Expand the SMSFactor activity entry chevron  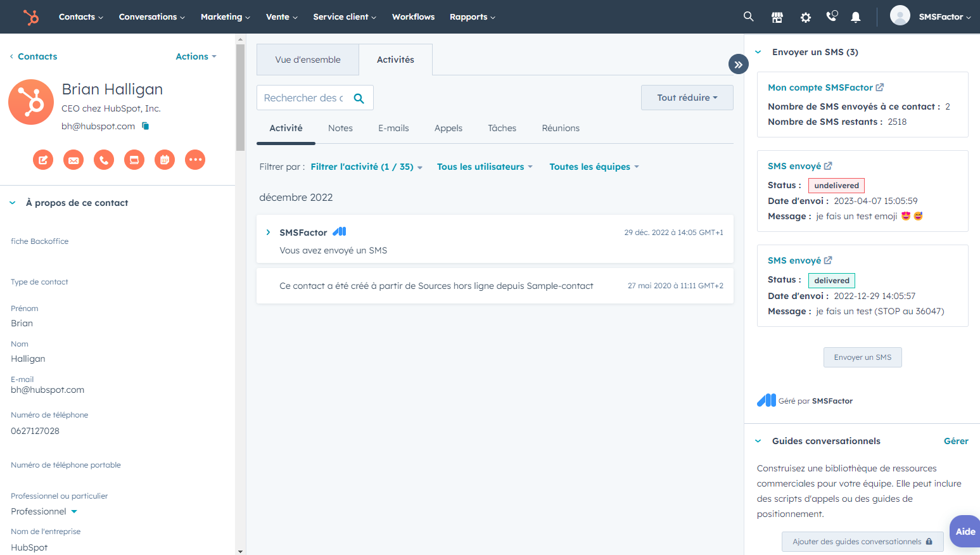point(268,233)
